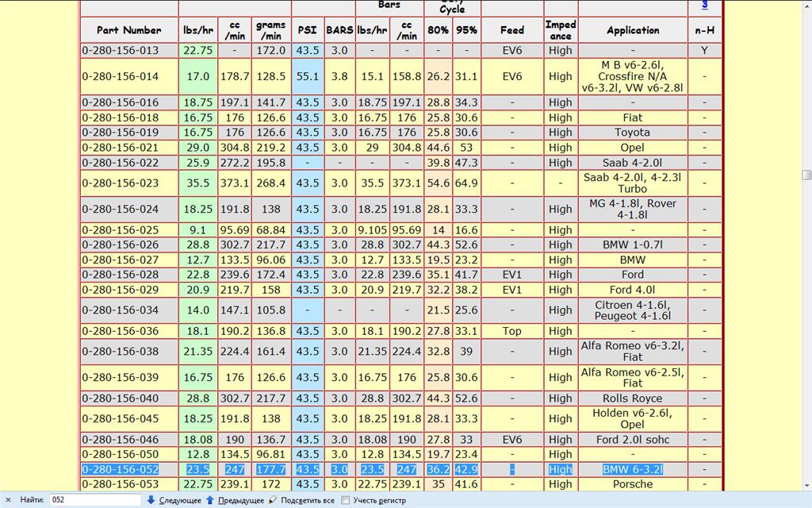
Task: Click the BARS column header
Action: 339,30
